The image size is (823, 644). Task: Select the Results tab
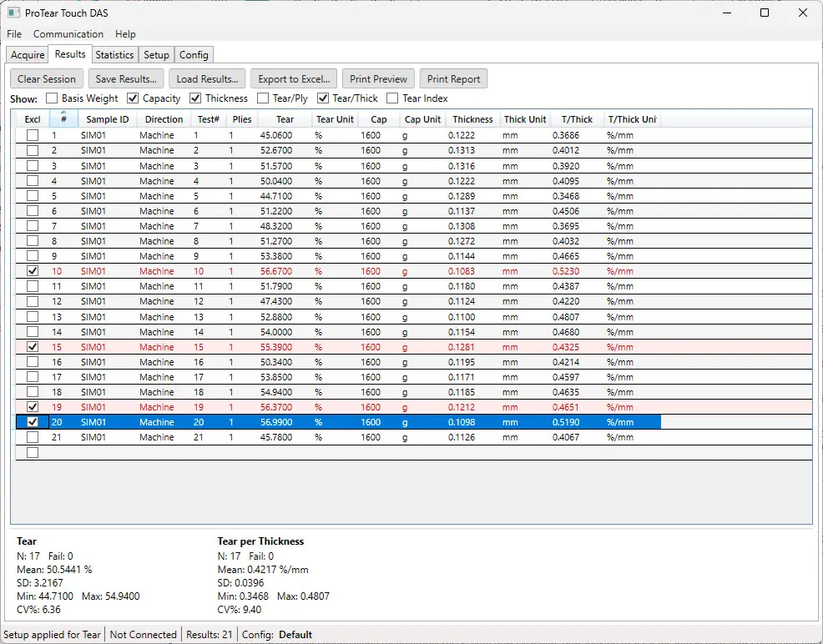click(x=70, y=54)
